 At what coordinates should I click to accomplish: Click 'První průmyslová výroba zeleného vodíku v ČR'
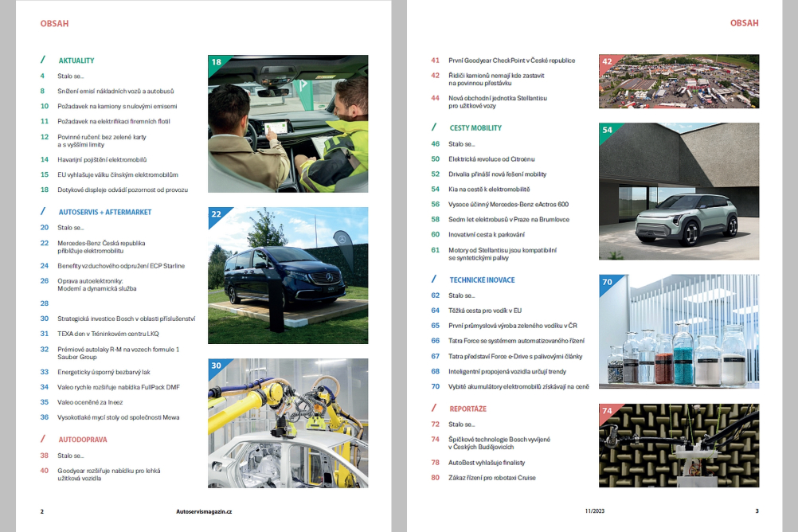pos(513,326)
